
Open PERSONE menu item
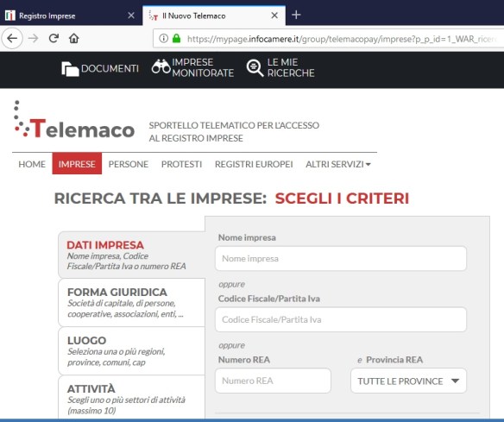tap(129, 164)
